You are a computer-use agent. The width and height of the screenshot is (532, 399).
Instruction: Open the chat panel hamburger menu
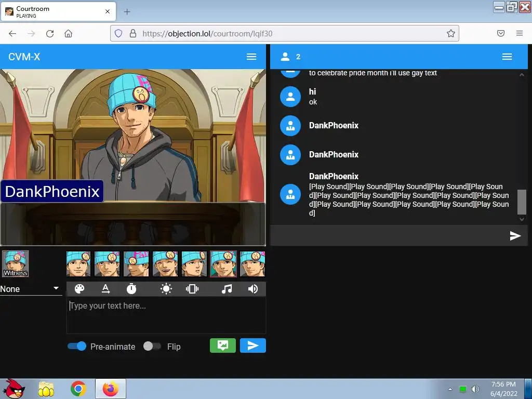[x=507, y=57]
